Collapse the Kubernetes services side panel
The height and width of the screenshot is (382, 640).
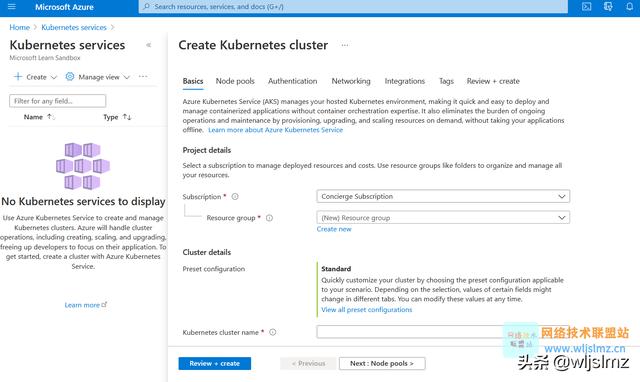tap(149, 45)
